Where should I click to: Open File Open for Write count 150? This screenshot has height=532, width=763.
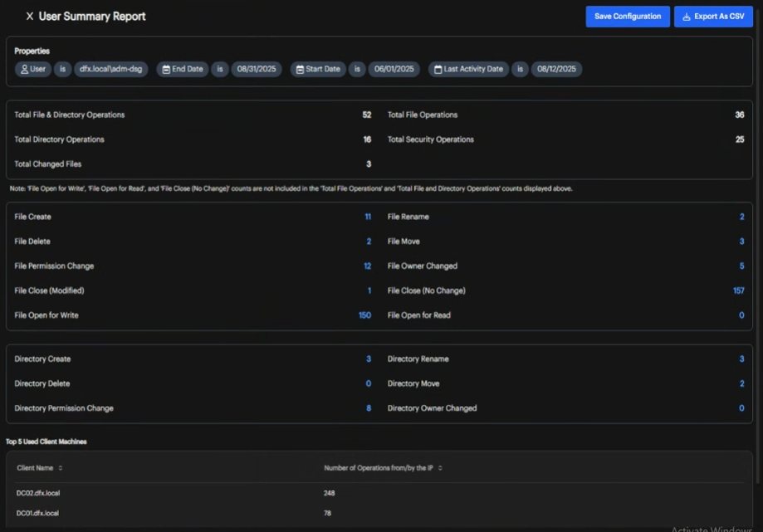pos(365,315)
